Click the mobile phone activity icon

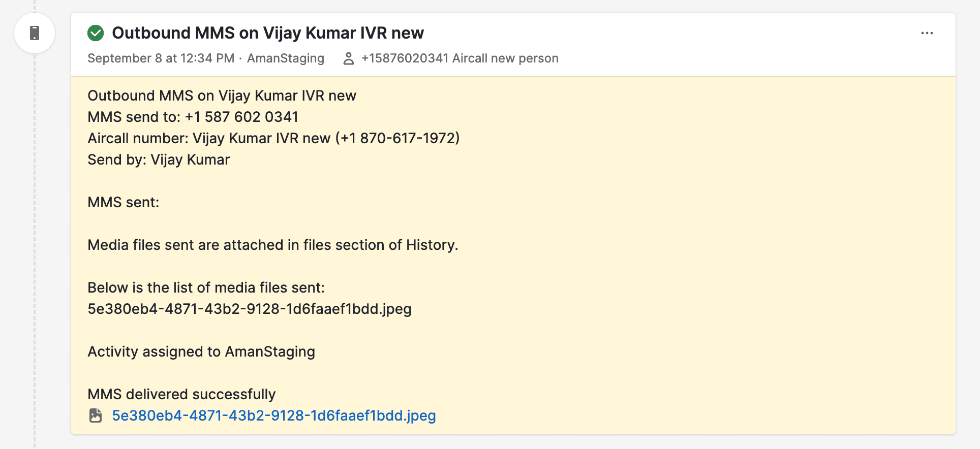pyautogui.click(x=35, y=33)
